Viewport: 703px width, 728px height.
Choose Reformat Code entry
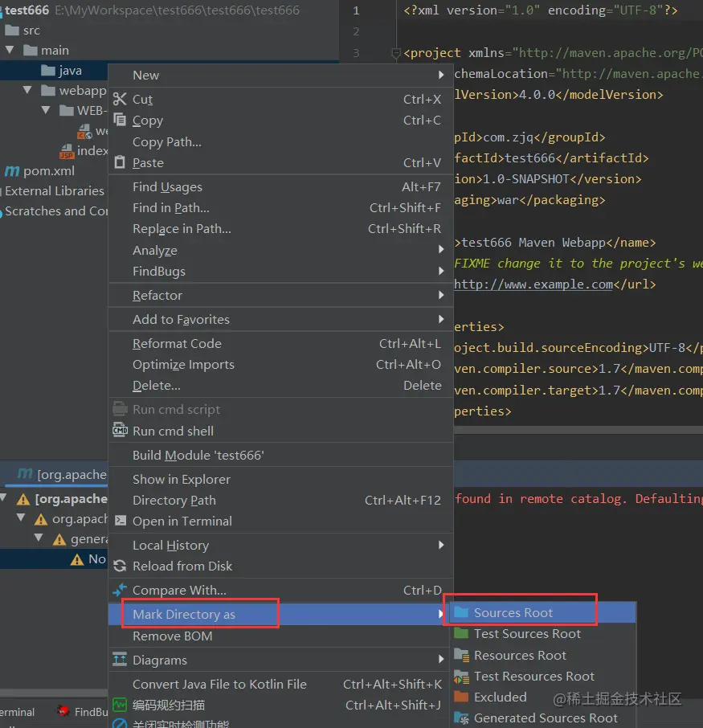pyautogui.click(x=280, y=343)
